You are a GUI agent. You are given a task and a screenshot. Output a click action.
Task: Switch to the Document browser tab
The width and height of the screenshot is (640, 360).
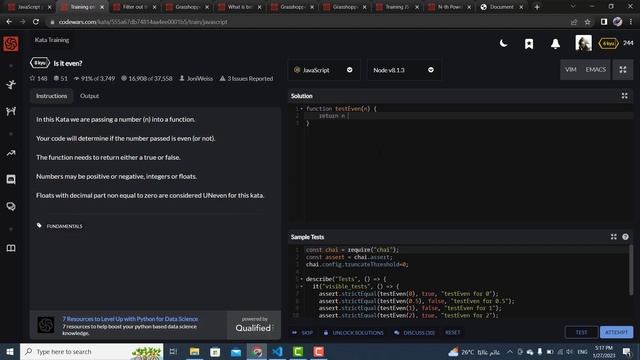(502, 7)
